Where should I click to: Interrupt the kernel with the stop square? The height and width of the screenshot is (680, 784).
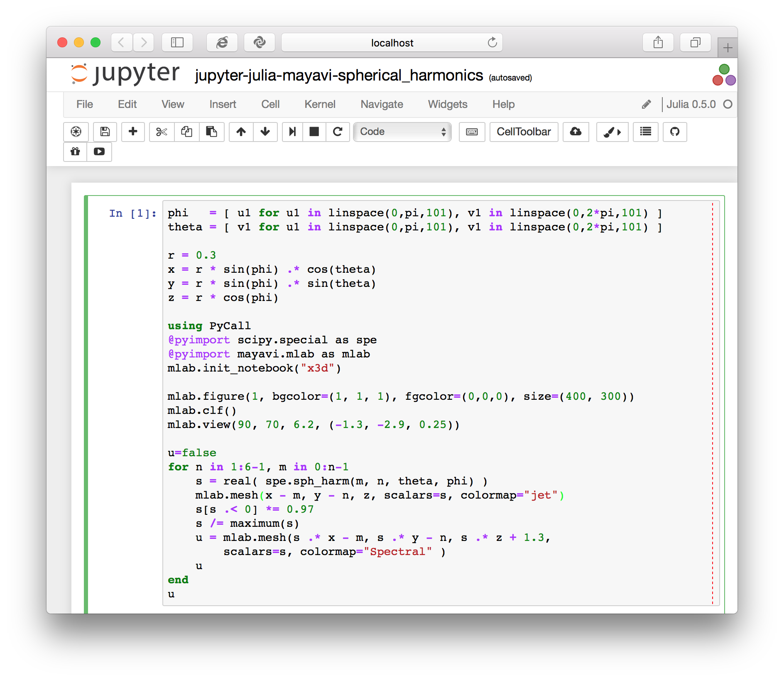[314, 132]
